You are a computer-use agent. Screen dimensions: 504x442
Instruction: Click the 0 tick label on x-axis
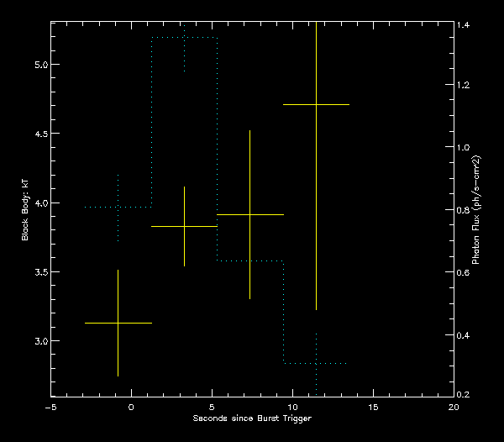tap(131, 407)
